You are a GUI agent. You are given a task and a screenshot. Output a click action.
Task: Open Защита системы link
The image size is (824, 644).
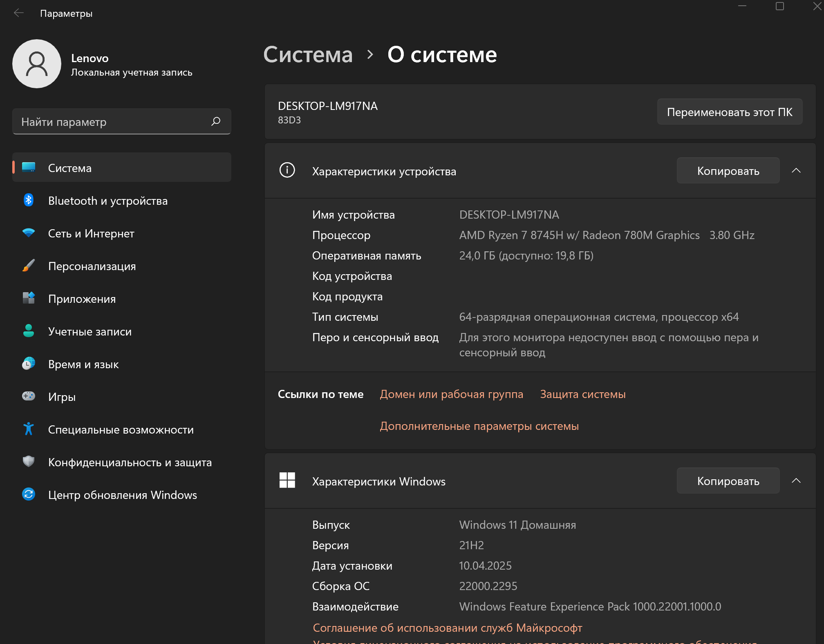click(x=582, y=394)
